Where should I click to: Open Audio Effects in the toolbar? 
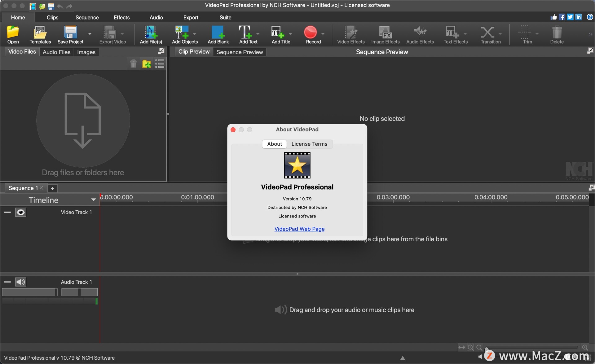click(420, 35)
